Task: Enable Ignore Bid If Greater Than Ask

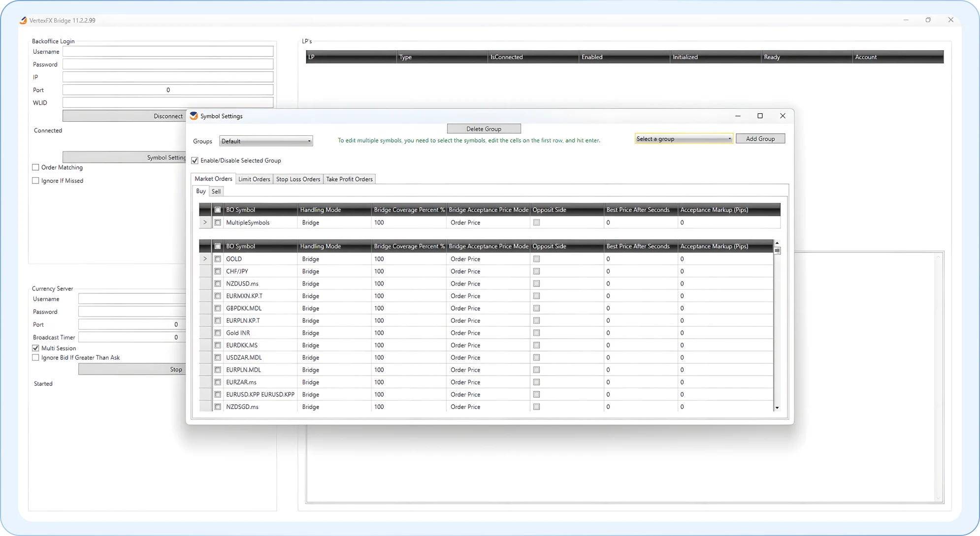Action: 35,357
